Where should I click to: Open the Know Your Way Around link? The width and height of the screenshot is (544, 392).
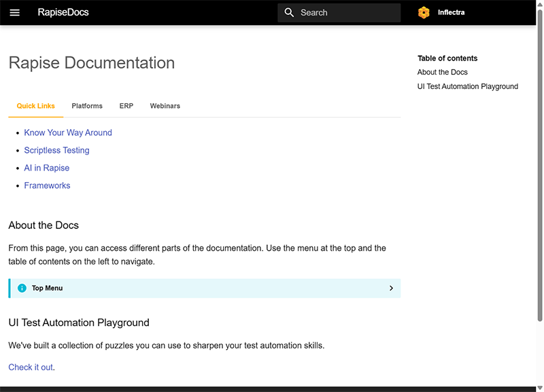coord(68,132)
